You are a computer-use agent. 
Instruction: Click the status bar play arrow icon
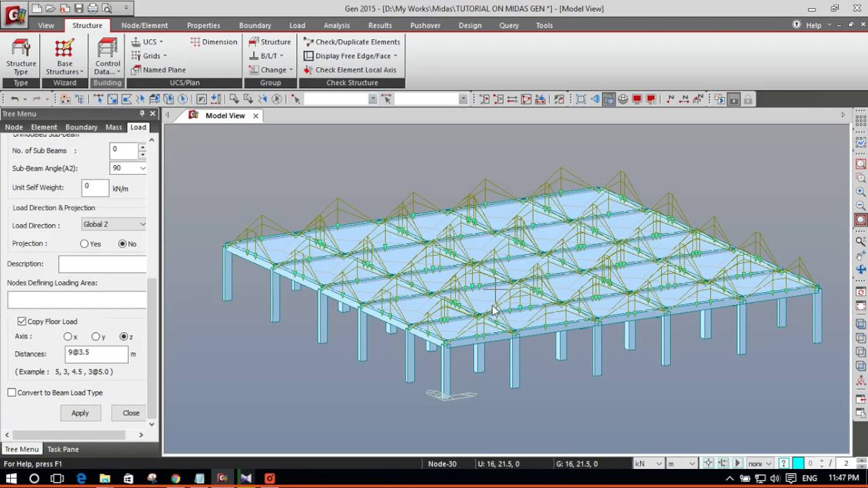(x=737, y=464)
